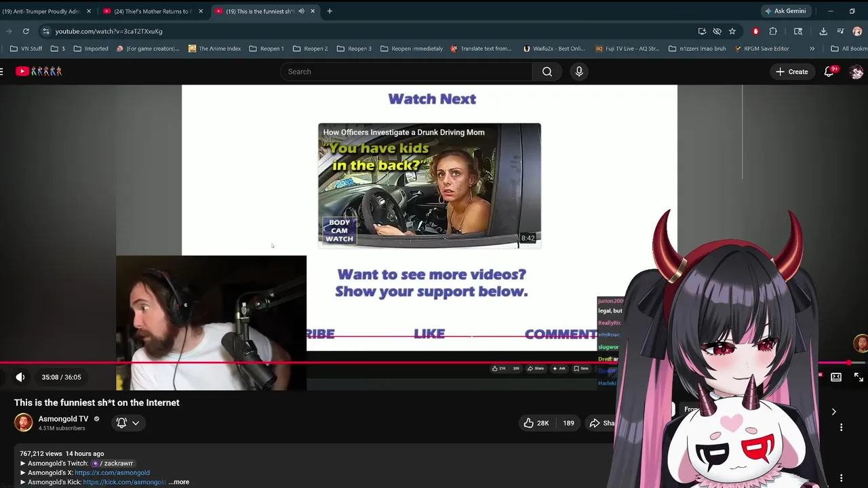Click the YouTube Create button
The width and height of the screenshot is (868, 488).
pyautogui.click(x=792, y=71)
